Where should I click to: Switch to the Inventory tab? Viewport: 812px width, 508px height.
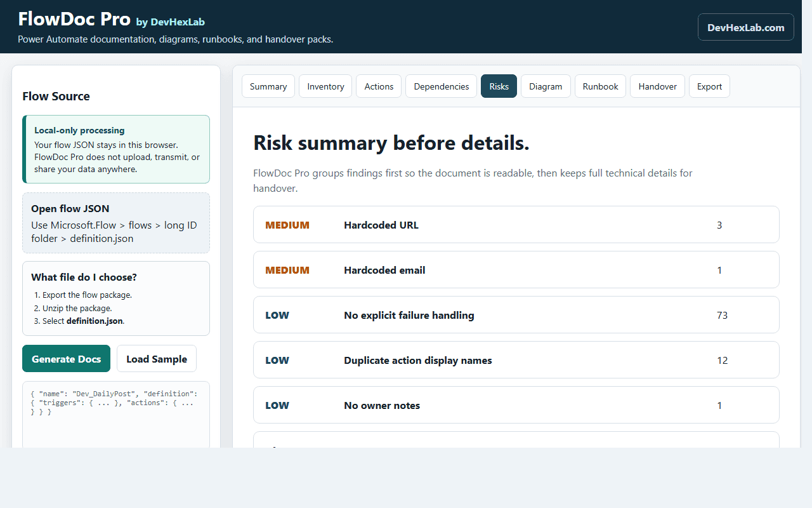[325, 86]
